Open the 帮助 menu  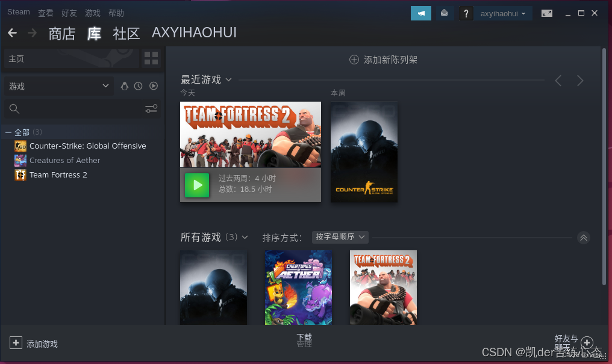[x=116, y=13]
